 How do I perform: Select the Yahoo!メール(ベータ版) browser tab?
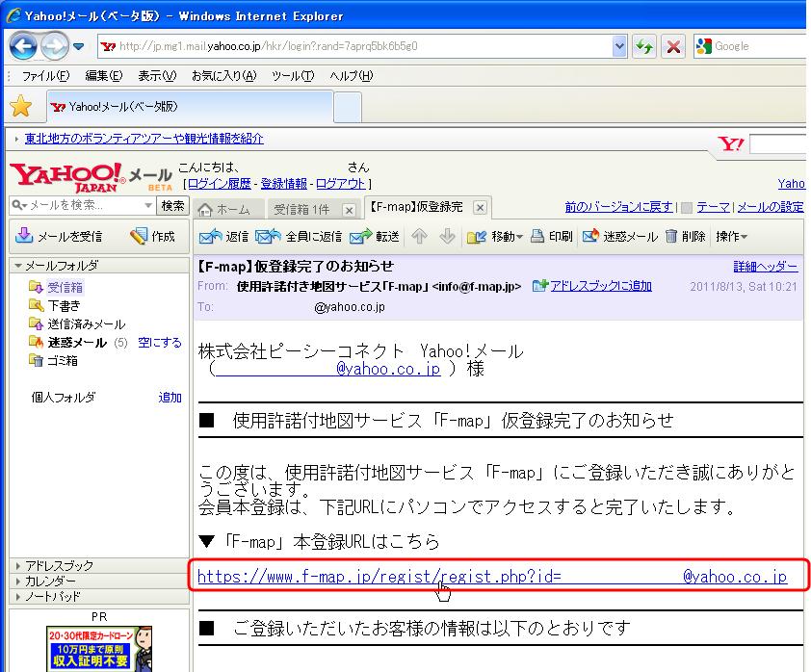click(190, 107)
